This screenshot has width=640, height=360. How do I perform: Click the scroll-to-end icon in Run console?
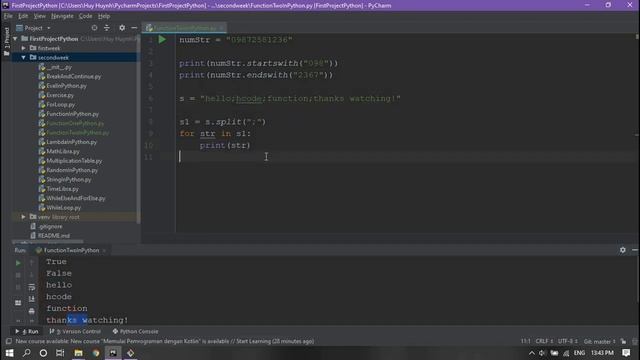tap(31, 299)
